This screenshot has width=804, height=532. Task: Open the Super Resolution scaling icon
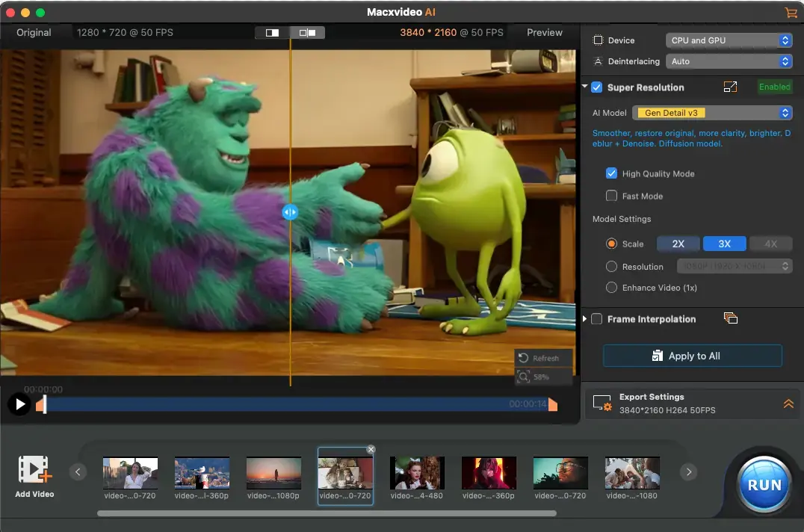tap(730, 87)
